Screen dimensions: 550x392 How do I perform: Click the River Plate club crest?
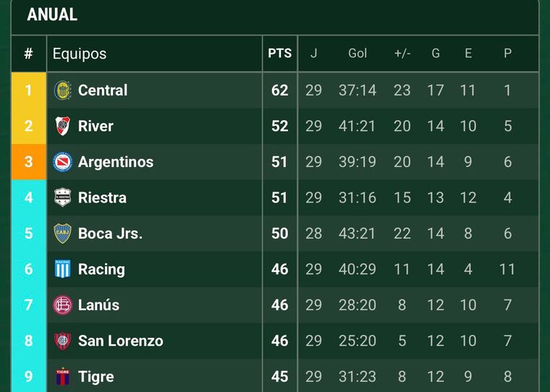tap(63, 126)
